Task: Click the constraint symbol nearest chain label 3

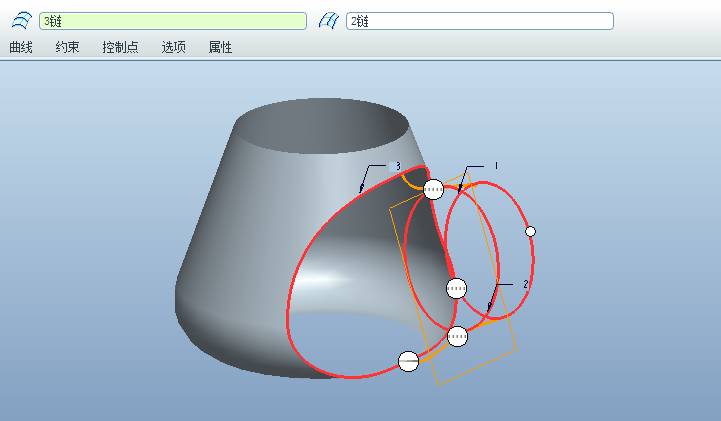Action: point(433,189)
